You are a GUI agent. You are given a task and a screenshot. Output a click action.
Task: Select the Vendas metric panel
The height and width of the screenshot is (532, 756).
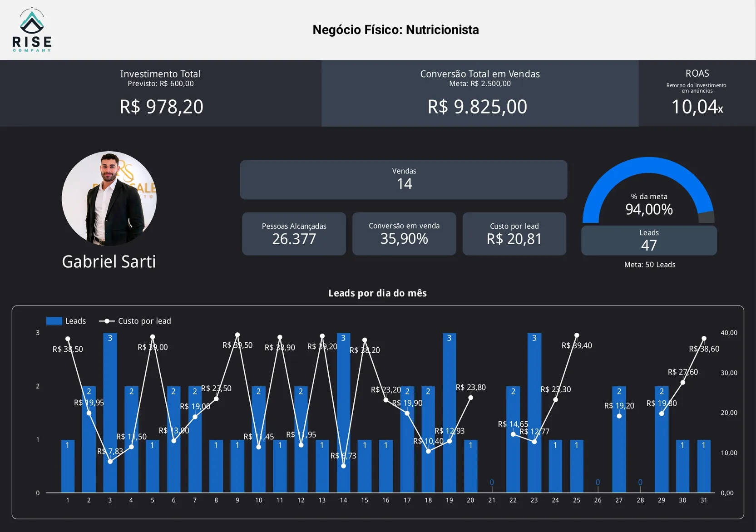click(403, 179)
